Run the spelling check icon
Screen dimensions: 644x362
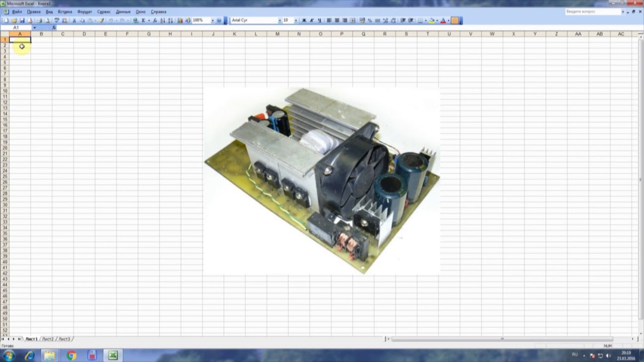click(57, 21)
